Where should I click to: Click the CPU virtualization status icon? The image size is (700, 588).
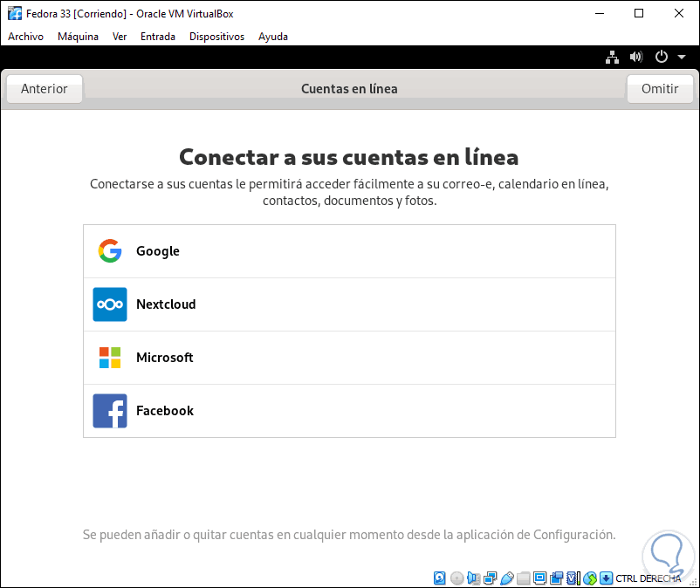(x=573, y=578)
